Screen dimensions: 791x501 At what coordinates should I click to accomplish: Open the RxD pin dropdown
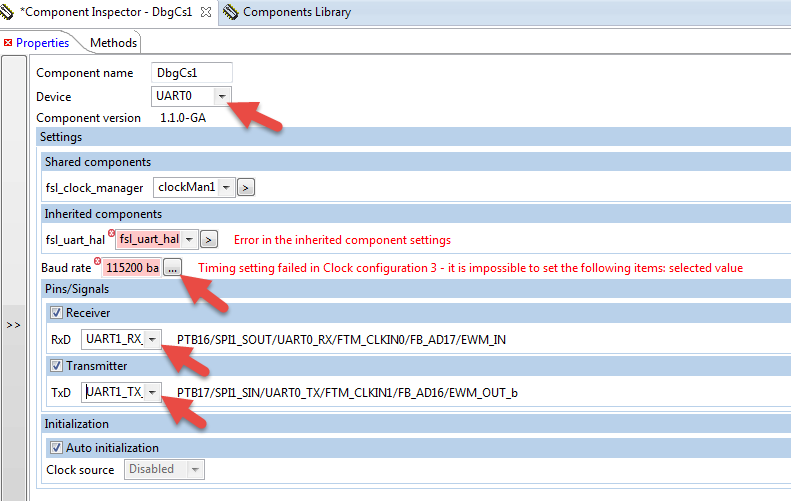pos(152,340)
